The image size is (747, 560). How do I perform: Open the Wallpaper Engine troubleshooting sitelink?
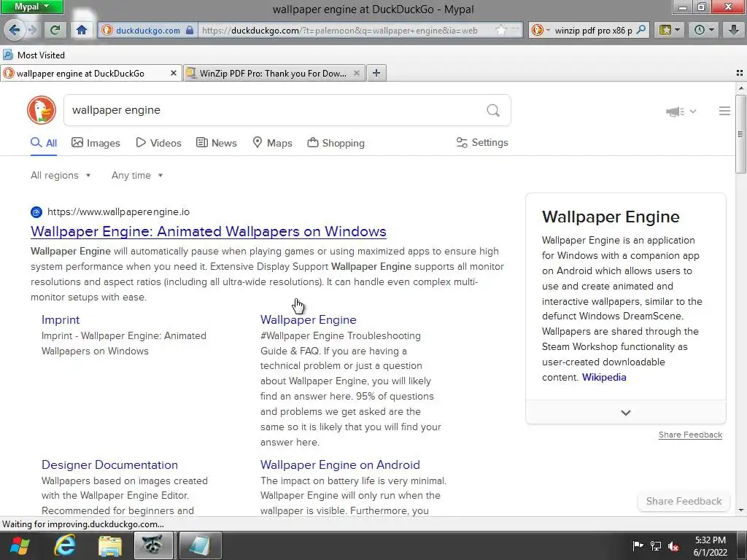click(309, 319)
